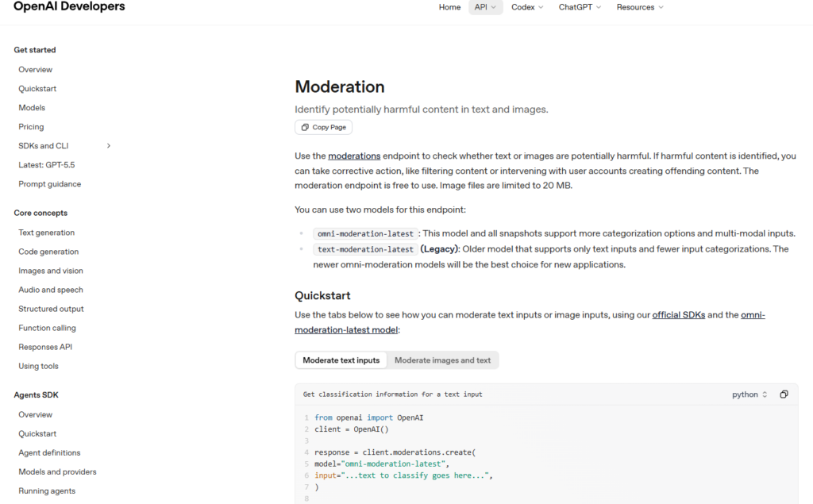Screen dimensions: 813x504
Task: Click the Agents SDK section heading
Action: coord(36,395)
